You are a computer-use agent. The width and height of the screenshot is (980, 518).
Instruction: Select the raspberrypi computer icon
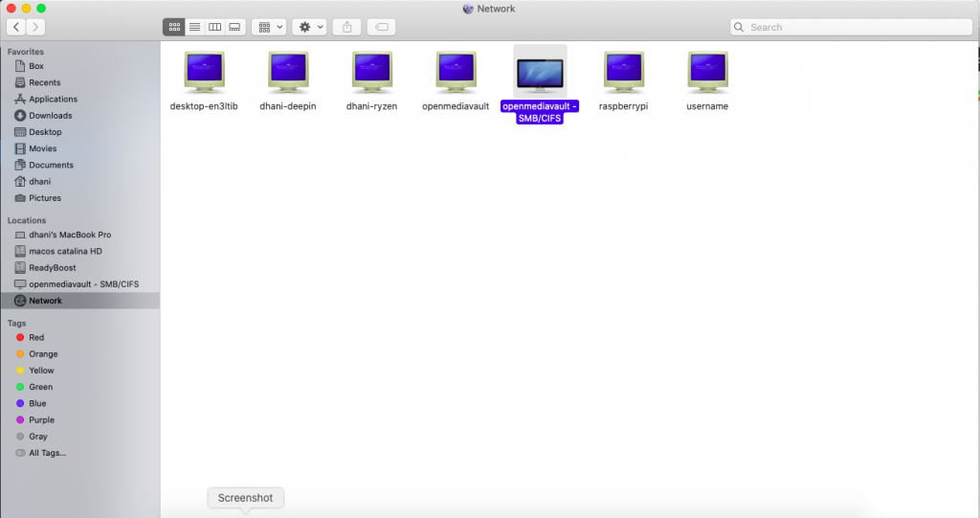[x=624, y=72]
